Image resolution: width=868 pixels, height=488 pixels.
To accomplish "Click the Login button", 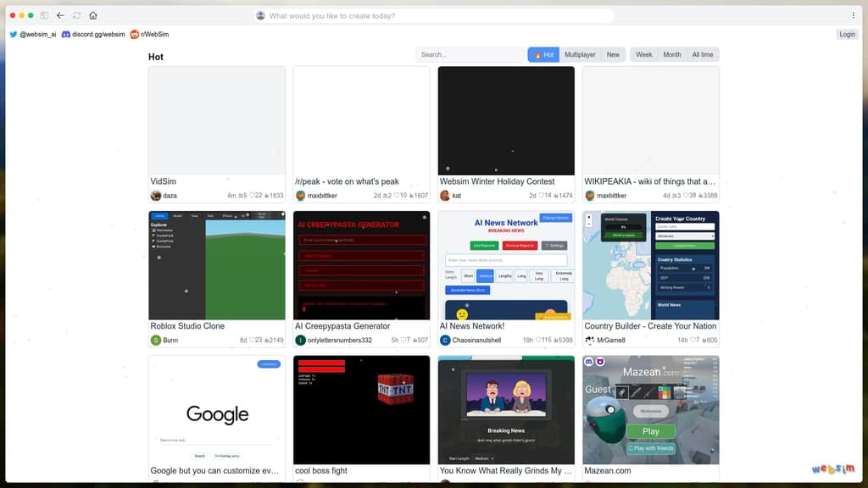I will pyautogui.click(x=847, y=34).
